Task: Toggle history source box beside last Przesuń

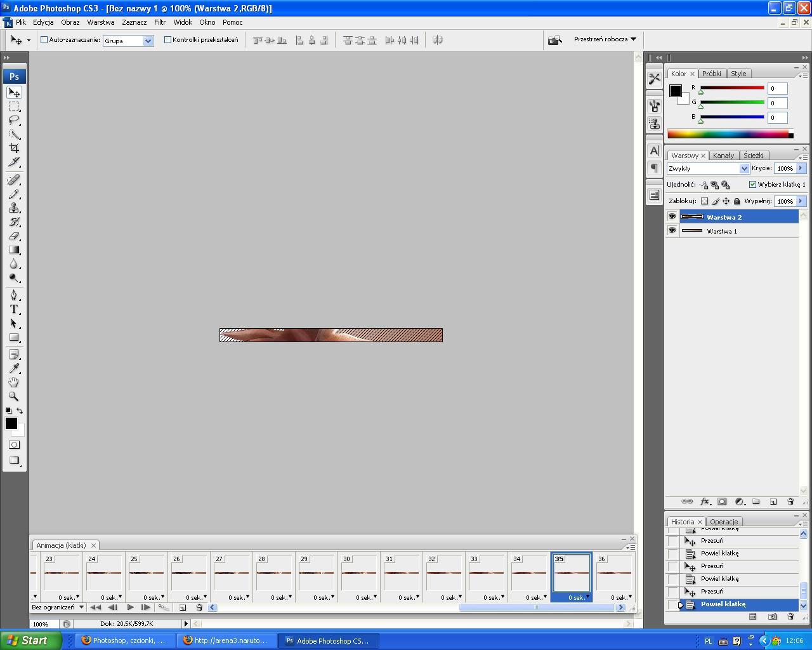Action: (672, 592)
